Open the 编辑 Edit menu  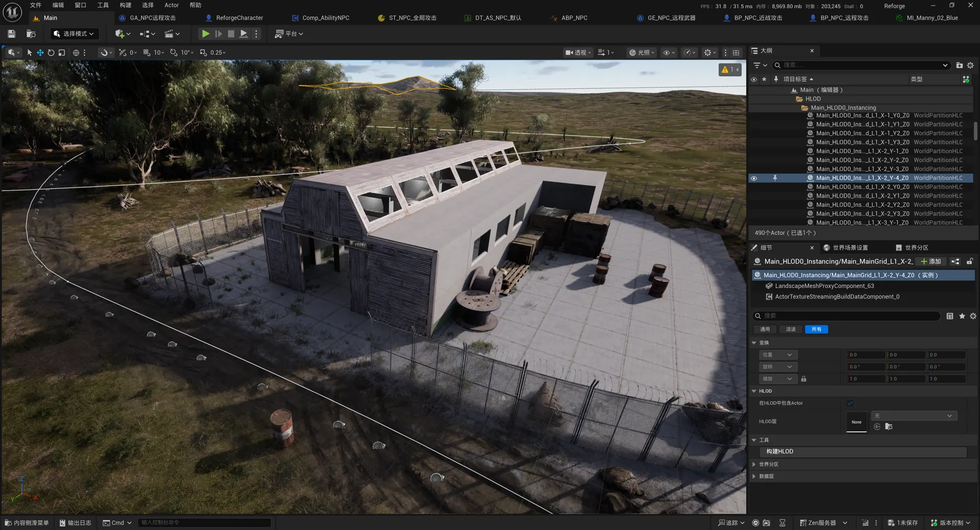[x=58, y=5]
